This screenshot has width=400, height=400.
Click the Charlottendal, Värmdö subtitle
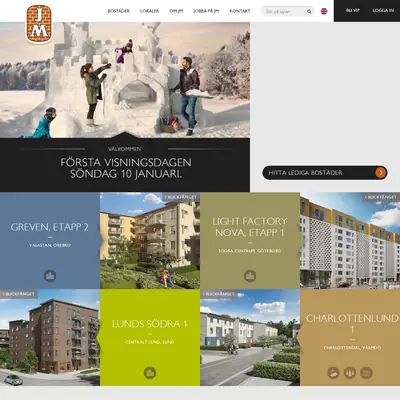click(352, 348)
